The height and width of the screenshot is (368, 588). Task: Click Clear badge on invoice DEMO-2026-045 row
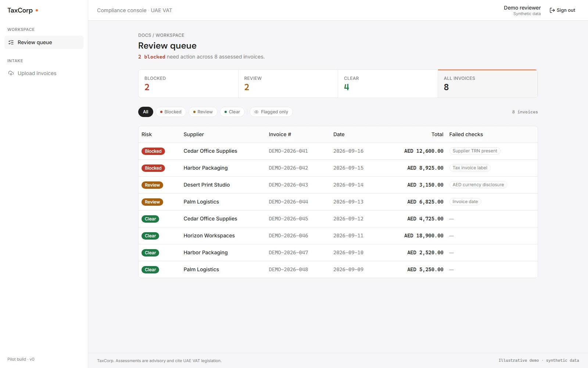[150, 219]
